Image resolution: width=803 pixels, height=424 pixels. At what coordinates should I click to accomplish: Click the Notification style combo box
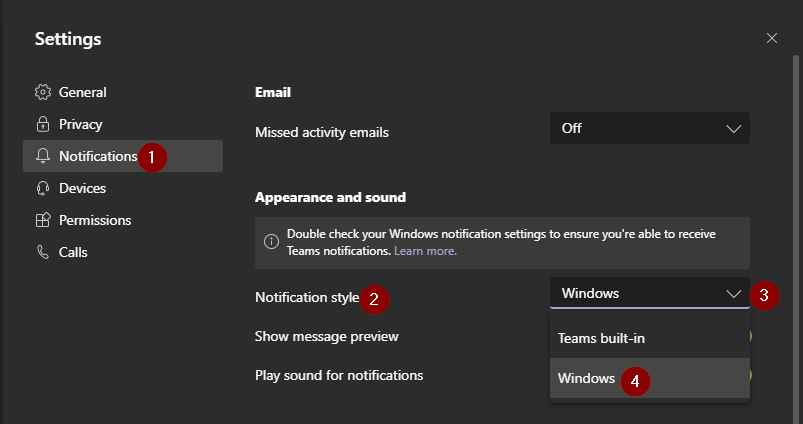[640, 293]
